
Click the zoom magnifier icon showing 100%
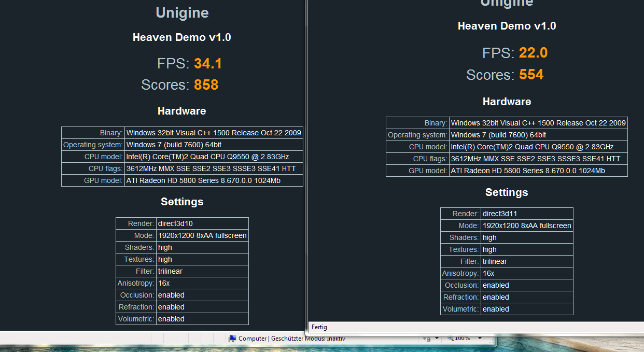[450, 338]
